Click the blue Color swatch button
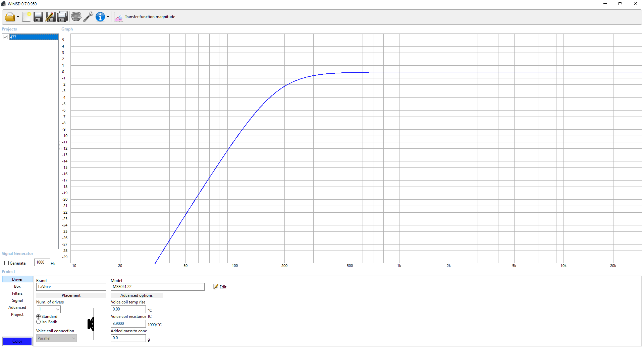Image resolution: width=644 pixels, height=348 pixels. tap(17, 341)
